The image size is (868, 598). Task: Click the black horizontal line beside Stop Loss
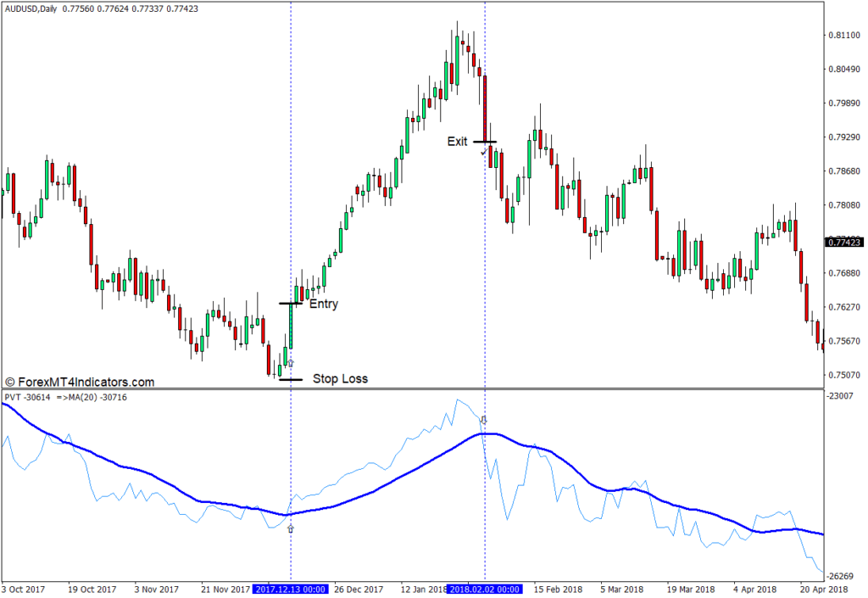[291, 379]
